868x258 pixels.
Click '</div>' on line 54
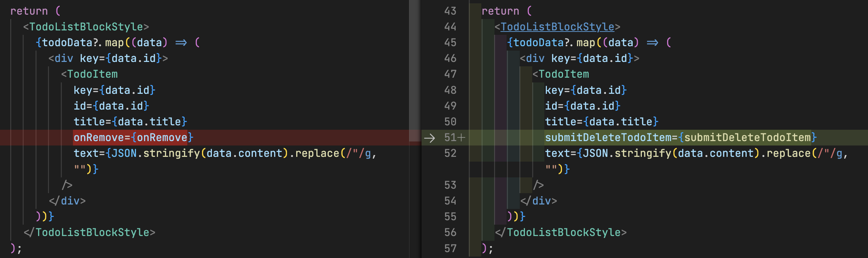(x=538, y=201)
